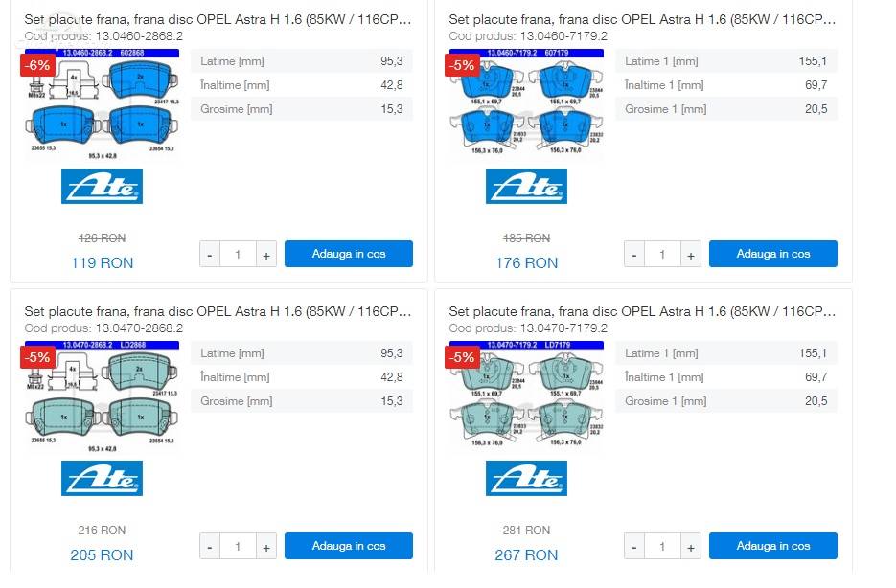This screenshot has width=896, height=588.
Task: Open the brake pad image for 13.0460-7179.2
Action: click(526, 102)
